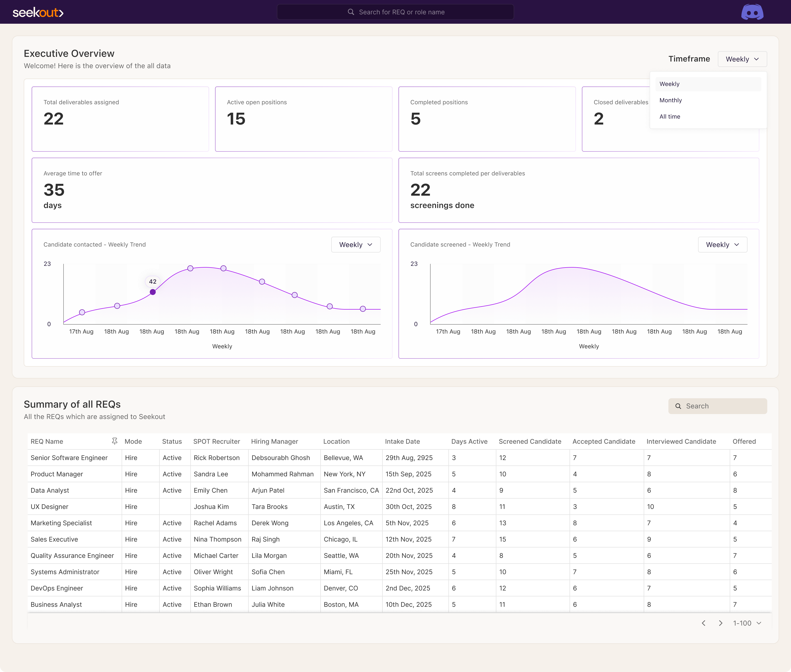Select Monthly option in timeframe menu
791x672 pixels.
point(708,100)
